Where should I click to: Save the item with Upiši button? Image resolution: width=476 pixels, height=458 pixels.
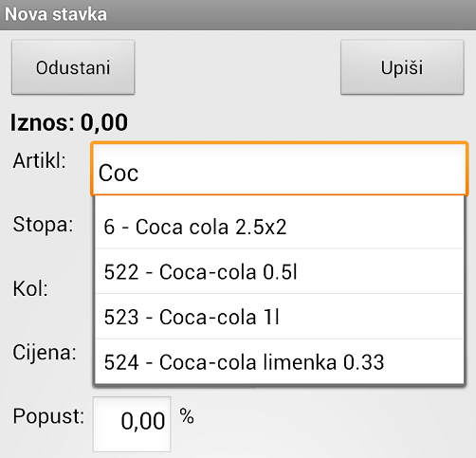(402, 67)
